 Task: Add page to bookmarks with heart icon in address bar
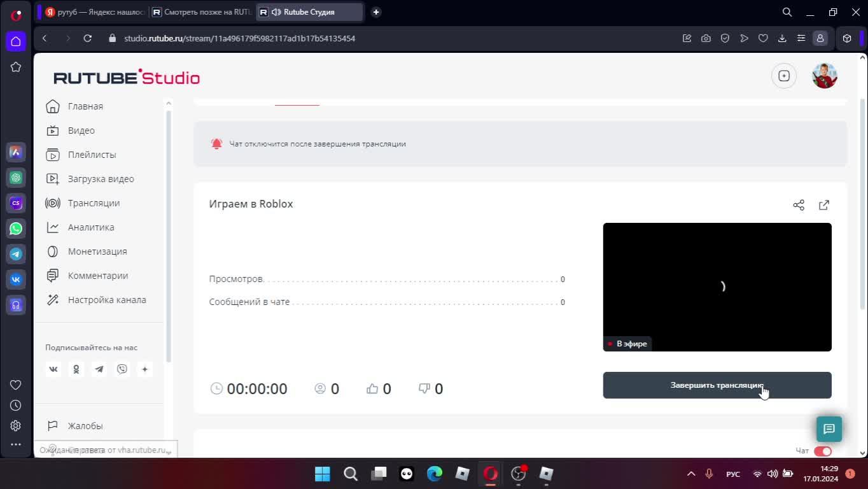point(763,38)
